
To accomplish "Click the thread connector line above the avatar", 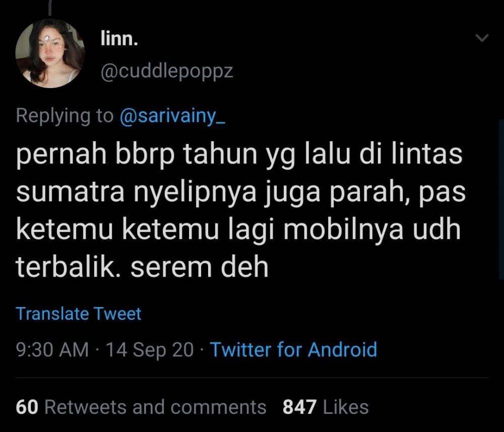I will tap(50, 8).
